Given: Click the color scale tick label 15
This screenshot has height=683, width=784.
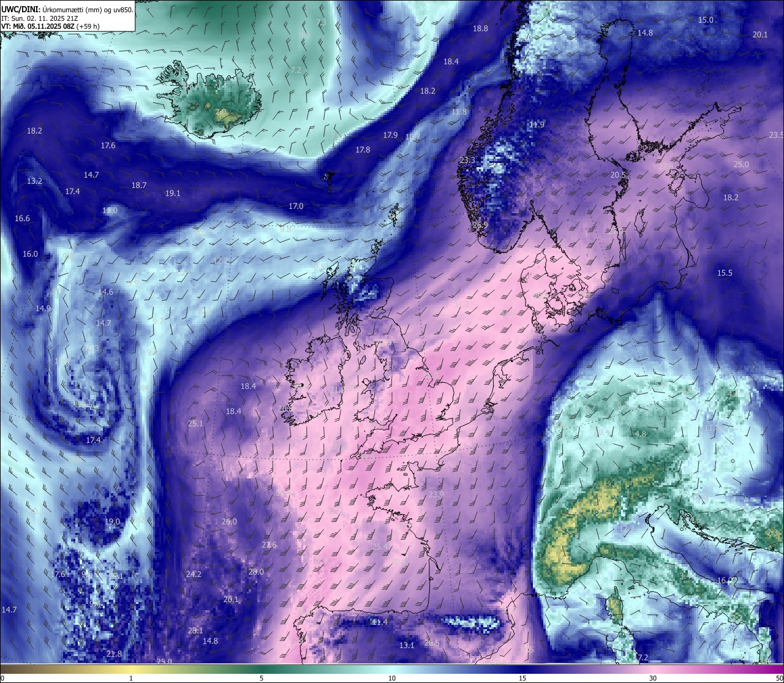Looking at the screenshot, I should [522, 678].
